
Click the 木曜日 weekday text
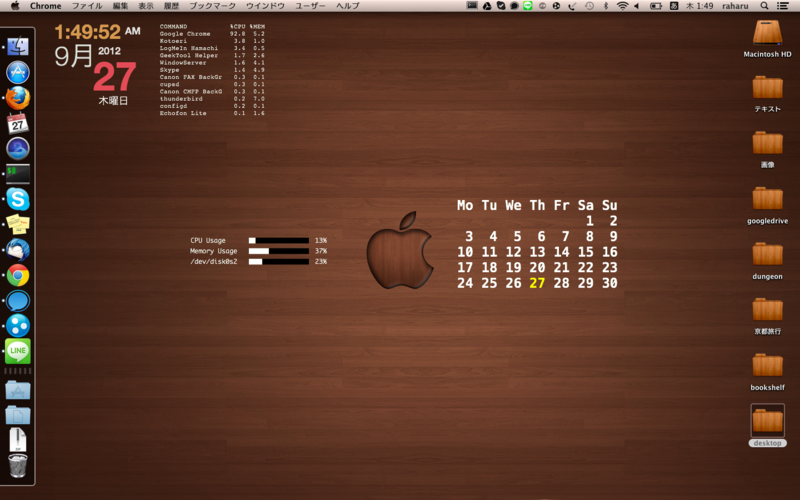[x=113, y=101]
